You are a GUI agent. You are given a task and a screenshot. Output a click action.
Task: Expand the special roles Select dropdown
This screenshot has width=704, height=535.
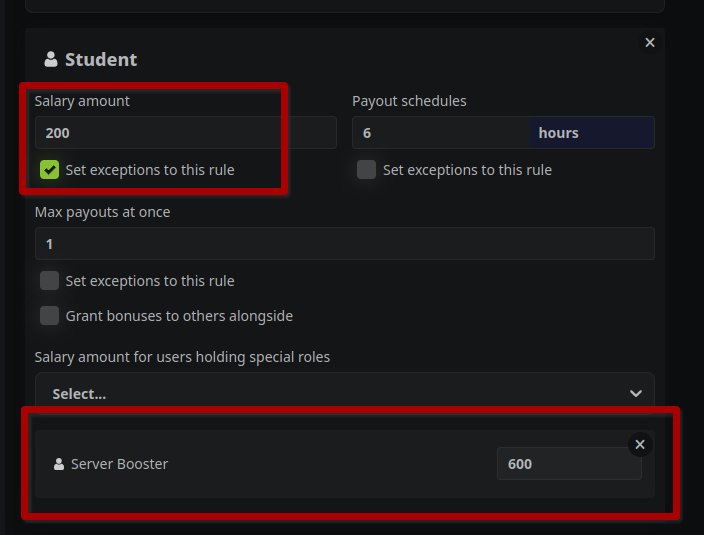click(344, 393)
